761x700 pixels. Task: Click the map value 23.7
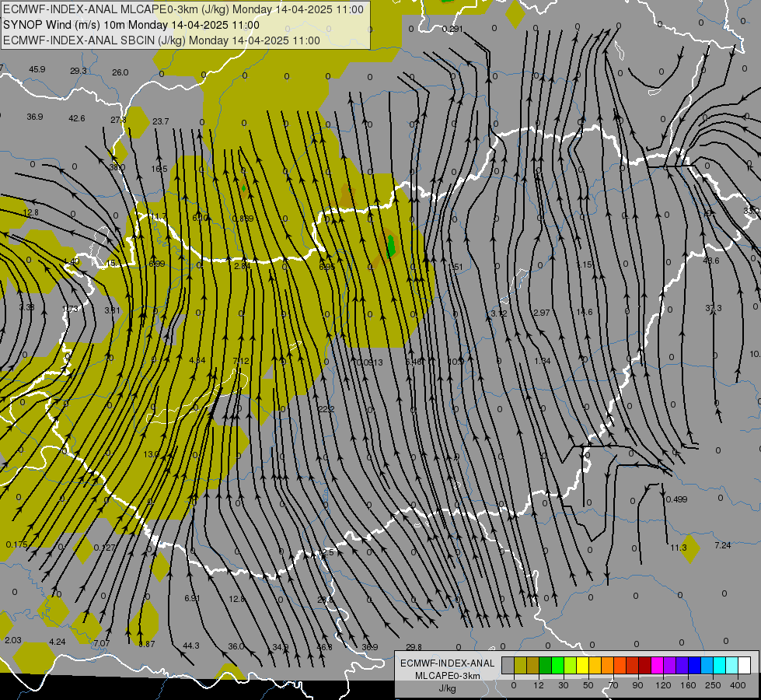(161, 121)
